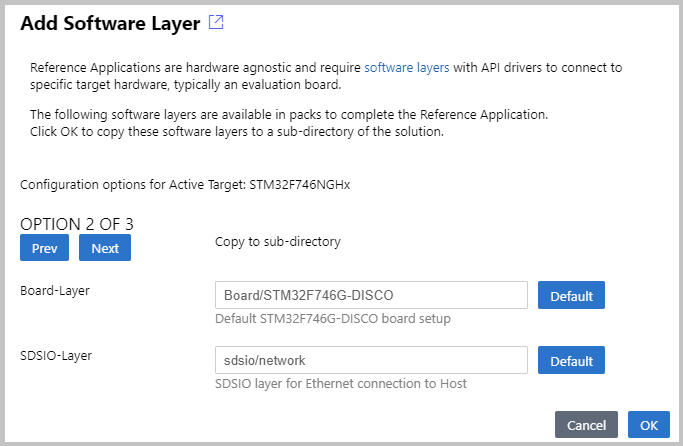Image resolution: width=683 pixels, height=446 pixels.
Task: Follow the software layers hyperlink
Action: click(x=406, y=68)
